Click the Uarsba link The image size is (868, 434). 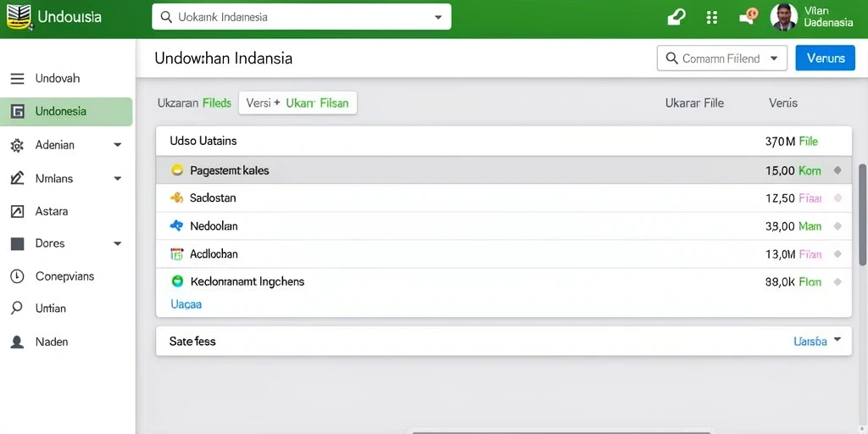pos(810,342)
